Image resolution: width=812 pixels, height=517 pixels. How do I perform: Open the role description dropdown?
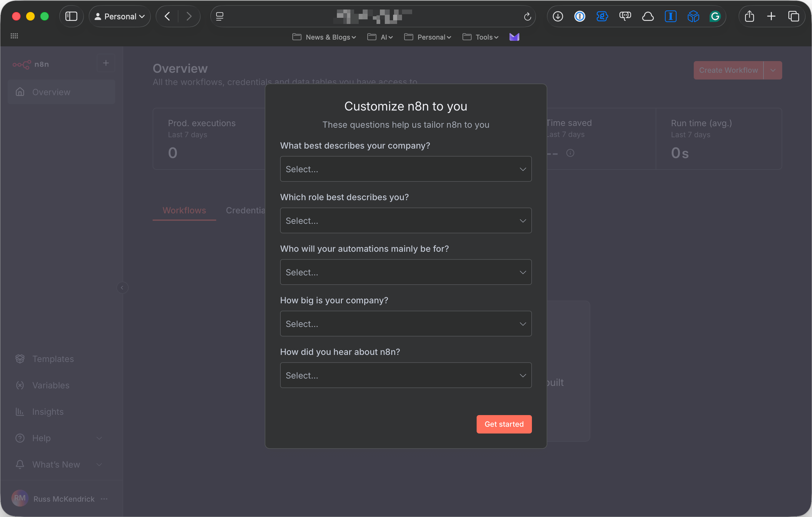[406, 220]
